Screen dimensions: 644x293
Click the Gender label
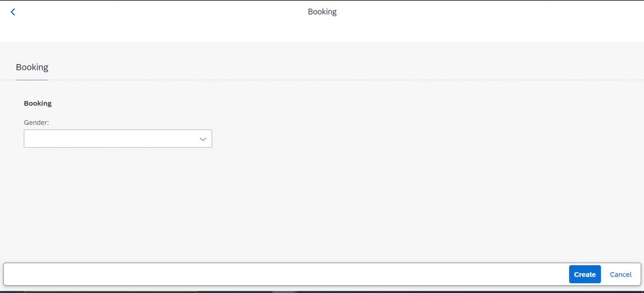pyautogui.click(x=36, y=122)
